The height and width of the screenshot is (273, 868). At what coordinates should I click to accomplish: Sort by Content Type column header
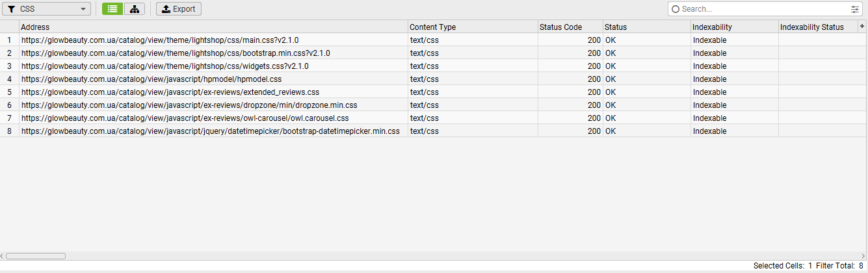[473, 27]
